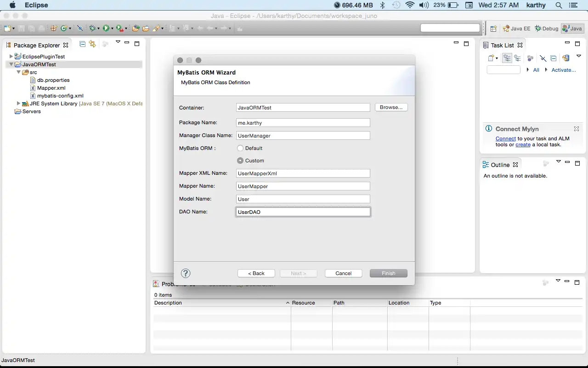Open the Eclipse application menu
The height and width of the screenshot is (368, 588).
[x=36, y=5]
